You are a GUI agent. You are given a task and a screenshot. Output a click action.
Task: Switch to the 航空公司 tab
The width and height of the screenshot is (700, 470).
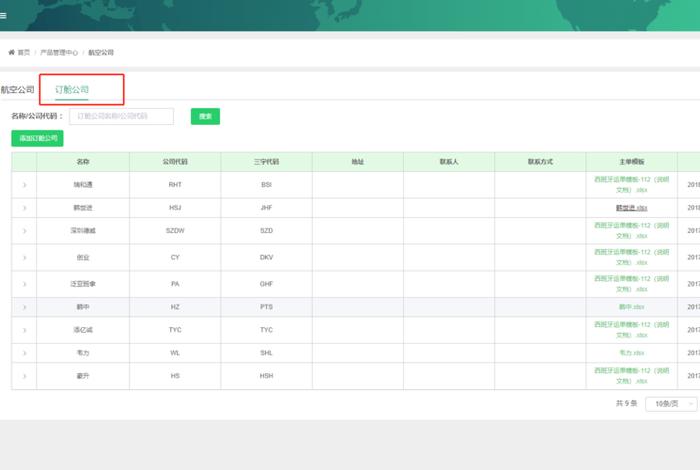pyautogui.click(x=17, y=90)
